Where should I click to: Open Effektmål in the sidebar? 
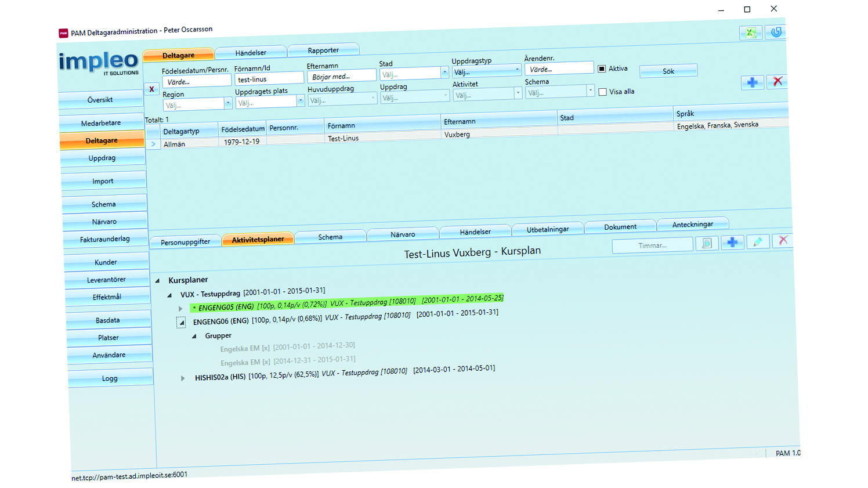pyautogui.click(x=107, y=297)
